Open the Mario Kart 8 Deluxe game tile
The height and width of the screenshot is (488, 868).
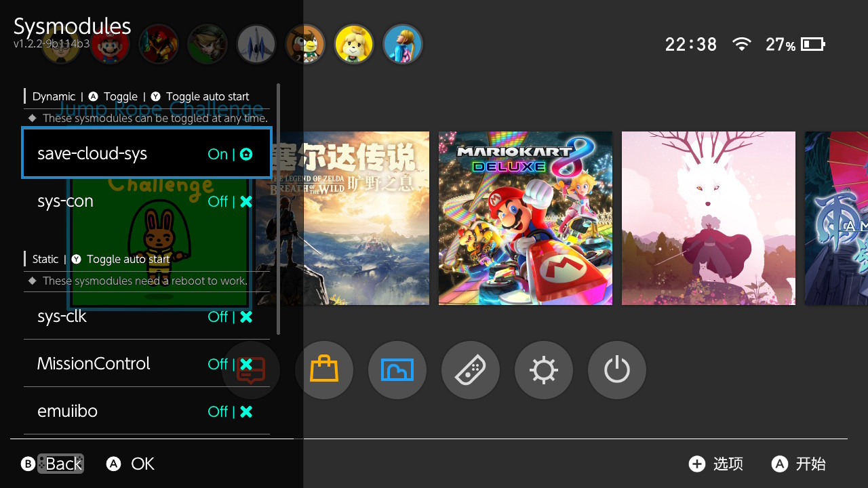[x=526, y=218]
